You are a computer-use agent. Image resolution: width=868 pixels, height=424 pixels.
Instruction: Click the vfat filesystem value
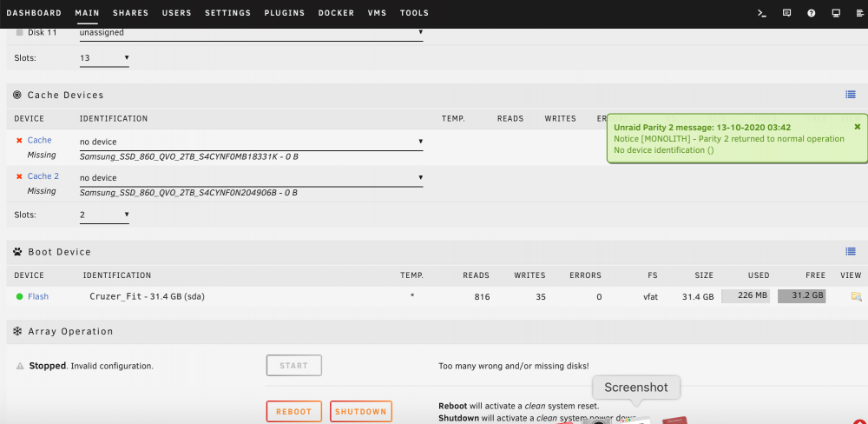(650, 296)
